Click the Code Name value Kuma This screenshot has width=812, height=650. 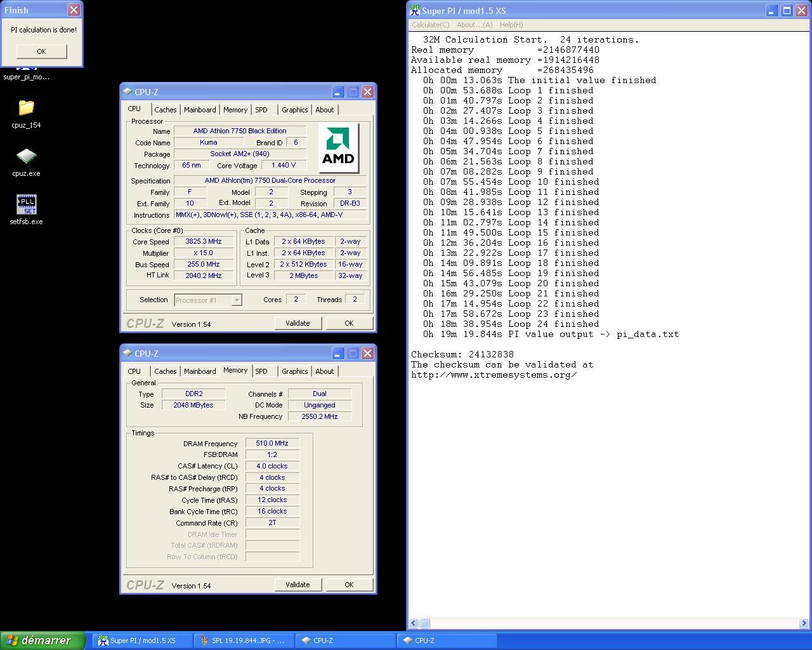[208, 143]
